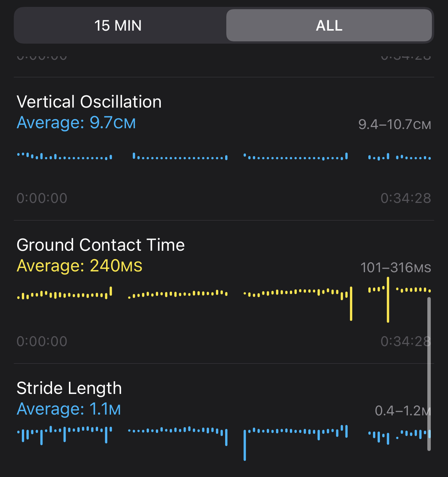Click the Average 240ms yellow value
This screenshot has height=477, width=448.
[79, 266]
